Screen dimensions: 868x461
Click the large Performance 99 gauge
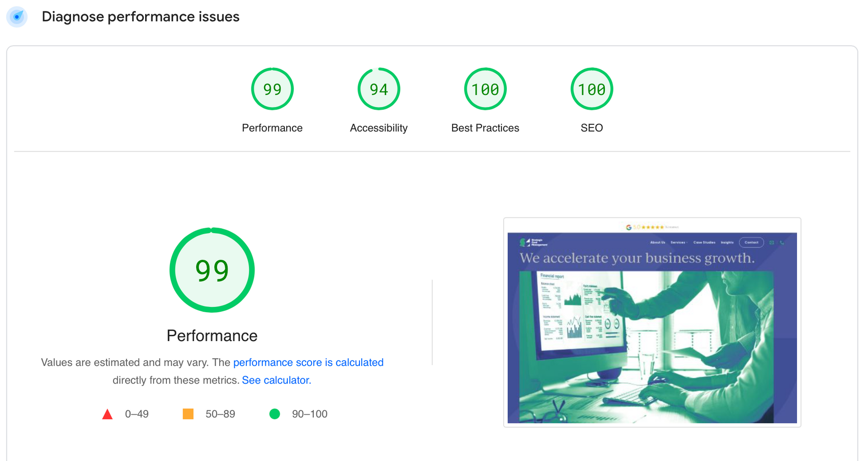pyautogui.click(x=212, y=270)
